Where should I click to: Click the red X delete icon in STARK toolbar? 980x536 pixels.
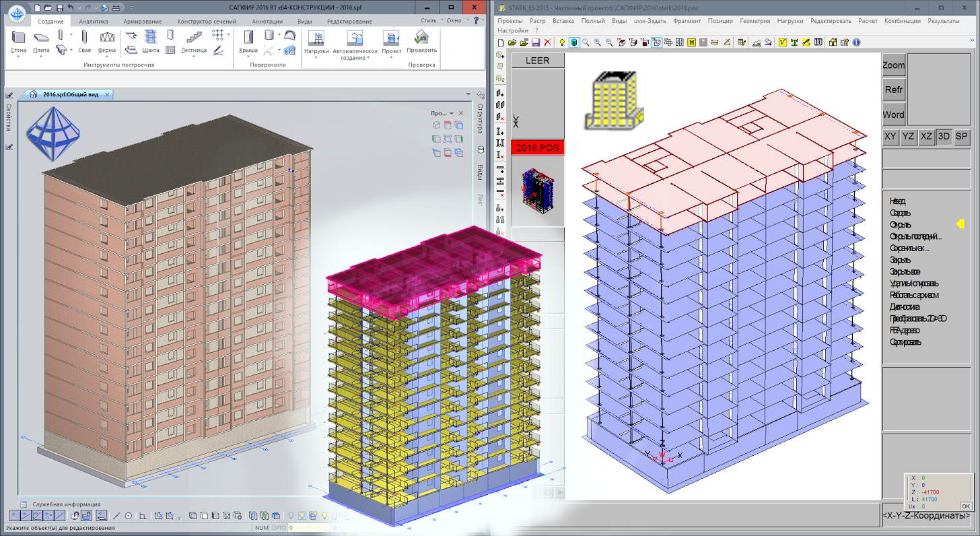[x=547, y=42]
